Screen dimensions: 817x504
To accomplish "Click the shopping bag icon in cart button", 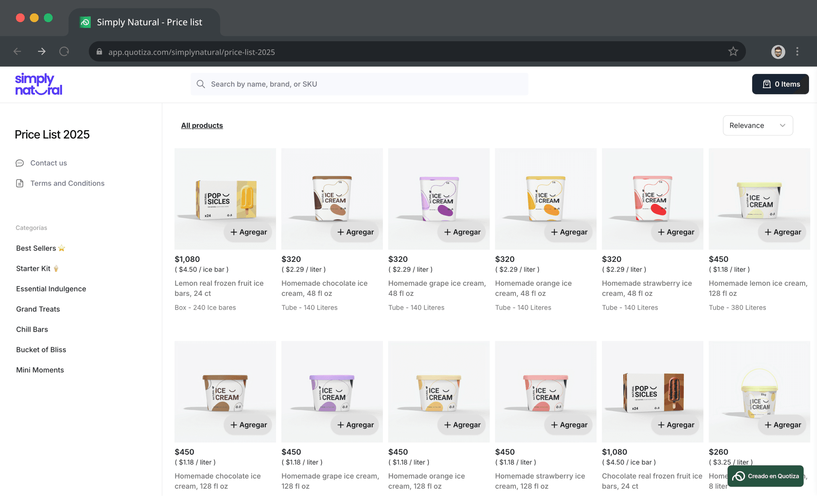I will 767,84.
